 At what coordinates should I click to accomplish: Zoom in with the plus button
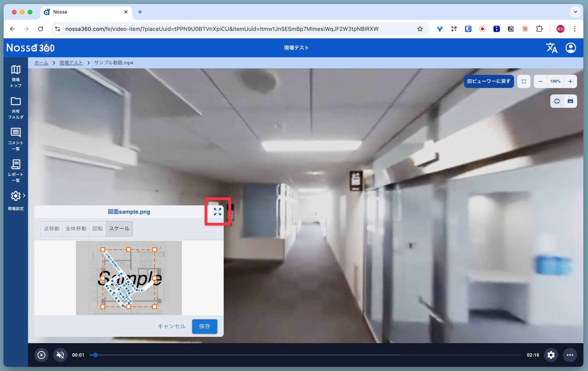point(570,81)
